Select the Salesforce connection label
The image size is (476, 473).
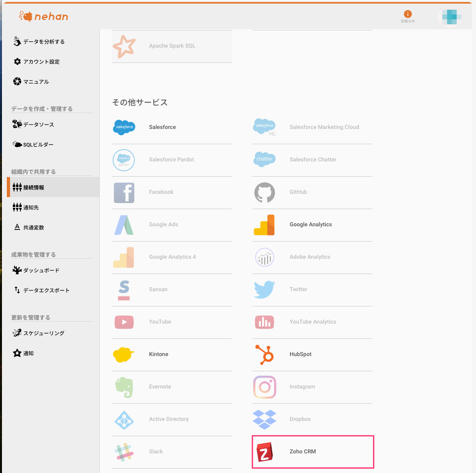162,127
